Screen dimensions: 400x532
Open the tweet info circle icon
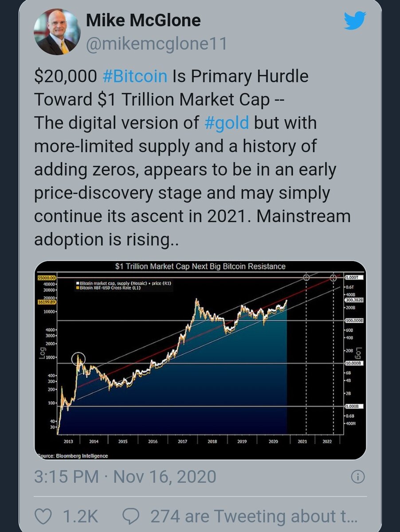[x=357, y=477]
